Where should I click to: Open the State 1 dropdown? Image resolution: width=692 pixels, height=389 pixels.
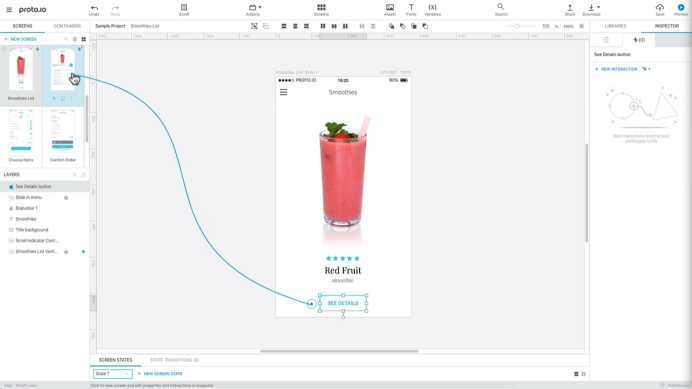click(x=113, y=374)
